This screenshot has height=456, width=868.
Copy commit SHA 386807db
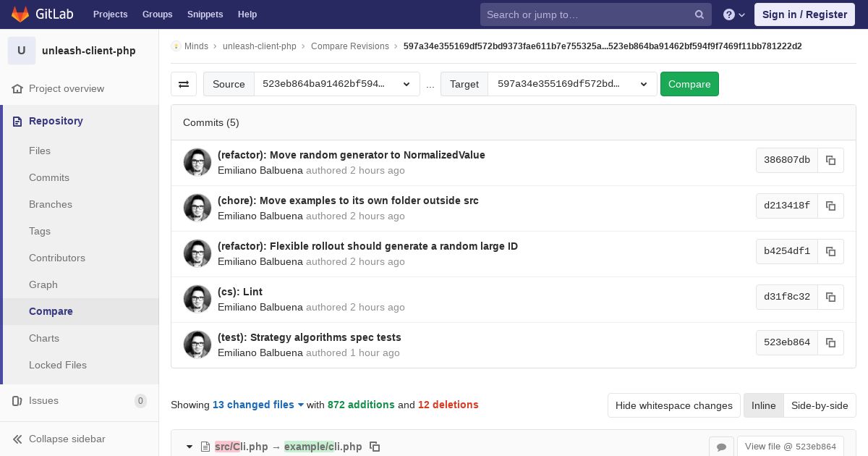pyautogui.click(x=830, y=160)
